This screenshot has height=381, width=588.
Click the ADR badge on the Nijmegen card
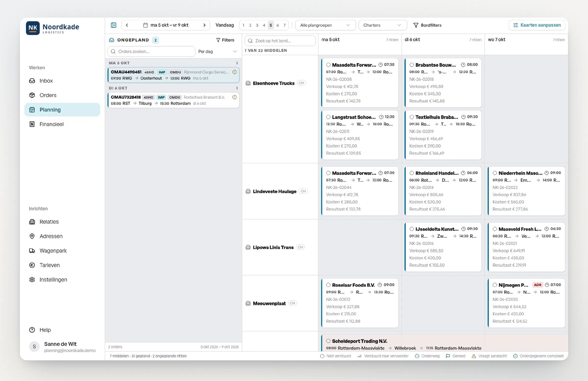(x=537, y=285)
